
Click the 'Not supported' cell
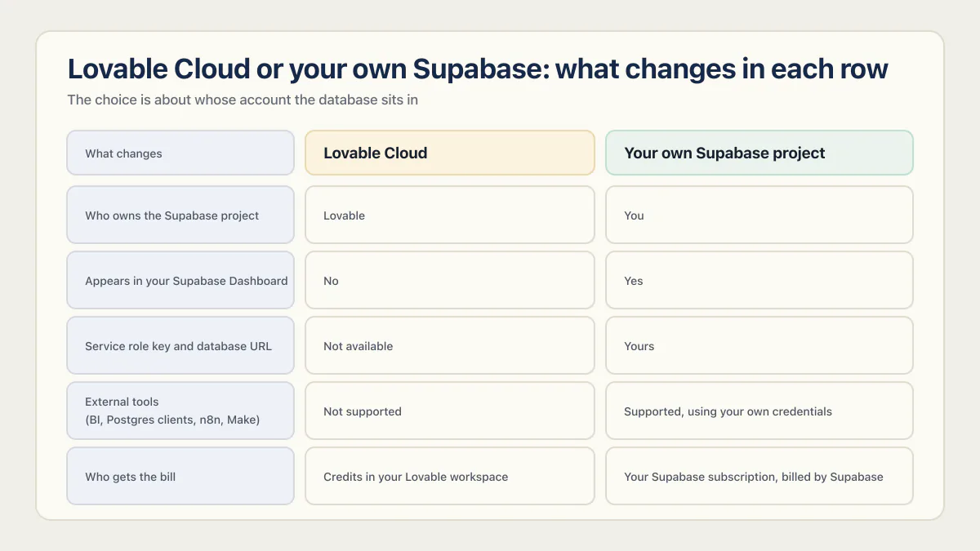[x=450, y=411]
